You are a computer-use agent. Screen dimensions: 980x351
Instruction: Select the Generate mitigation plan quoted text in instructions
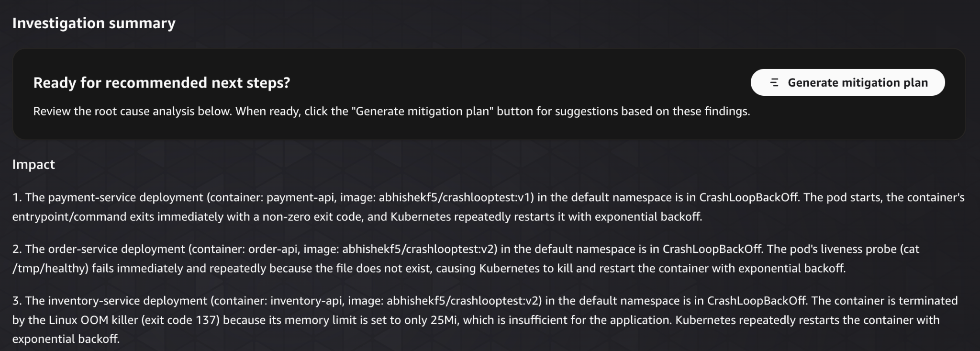tap(441, 112)
